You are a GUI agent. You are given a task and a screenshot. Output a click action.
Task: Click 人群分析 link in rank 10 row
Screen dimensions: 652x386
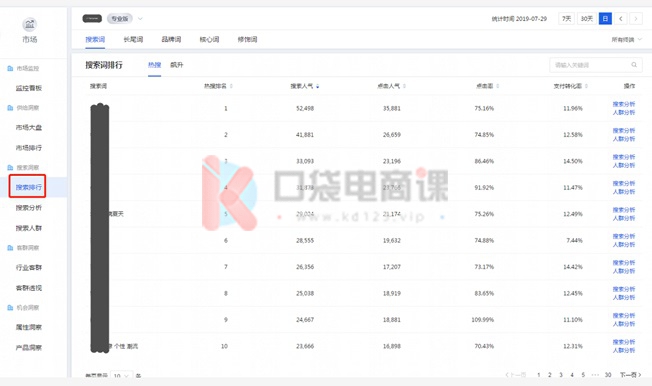[x=624, y=350]
